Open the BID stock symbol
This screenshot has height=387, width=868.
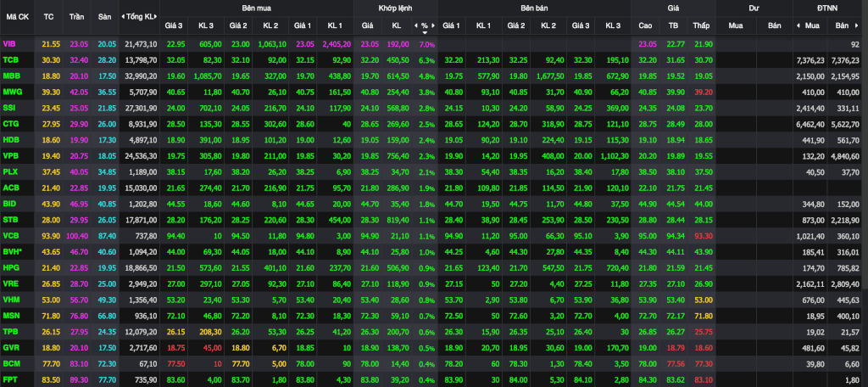8,204
